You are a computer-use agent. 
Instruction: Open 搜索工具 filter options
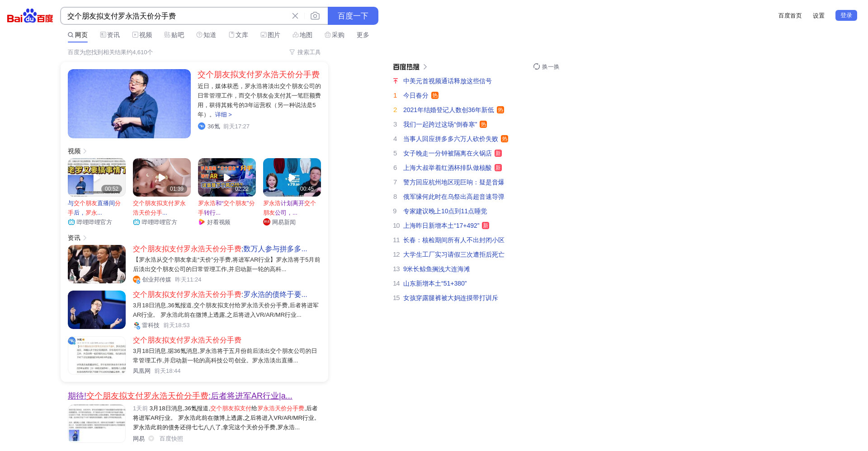coord(305,52)
